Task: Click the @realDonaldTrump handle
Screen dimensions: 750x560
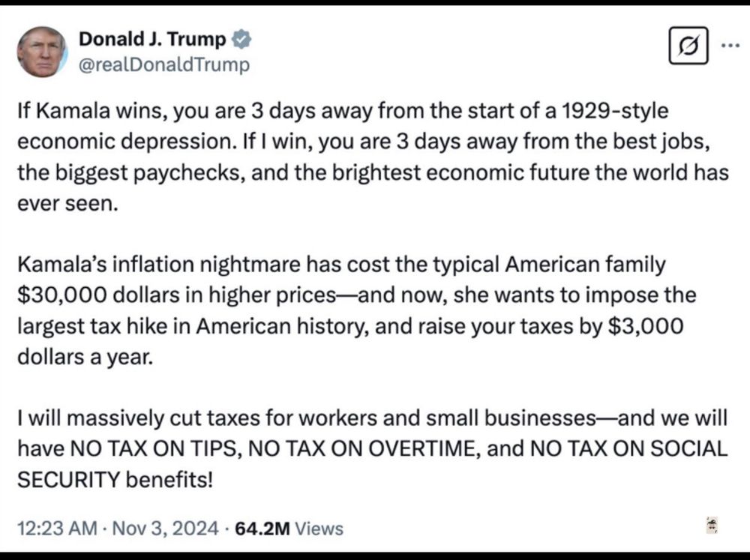Action: 164,64
